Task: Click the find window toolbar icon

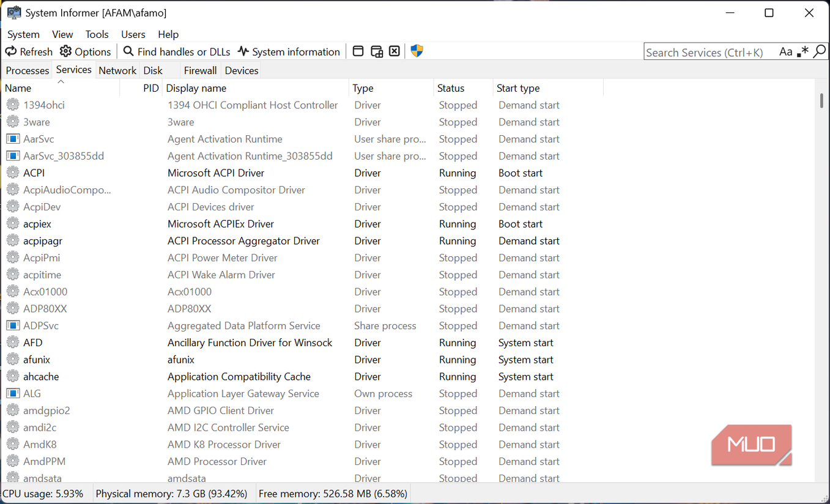Action: tap(358, 51)
